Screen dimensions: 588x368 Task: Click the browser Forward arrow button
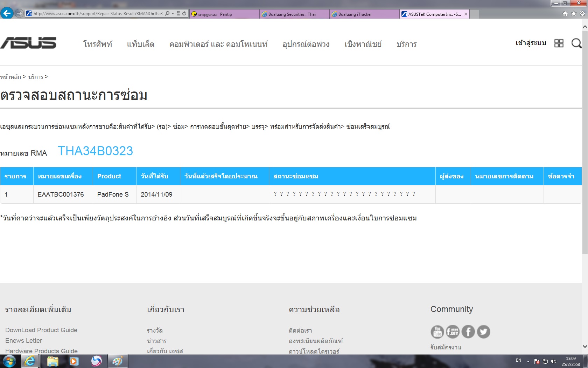click(x=19, y=13)
